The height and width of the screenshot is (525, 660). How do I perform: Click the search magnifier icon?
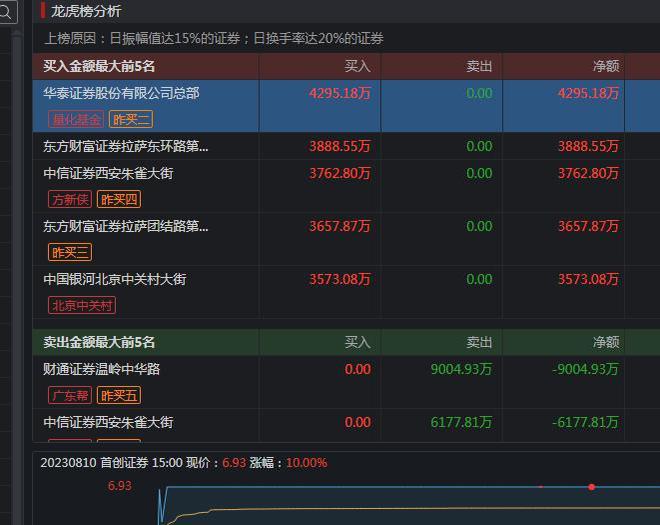point(5,13)
